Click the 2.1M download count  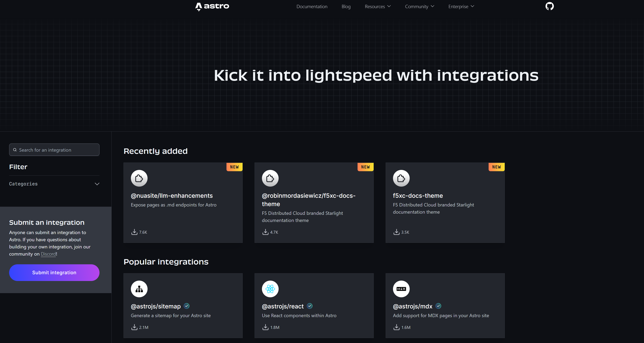pyautogui.click(x=144, y=327)
